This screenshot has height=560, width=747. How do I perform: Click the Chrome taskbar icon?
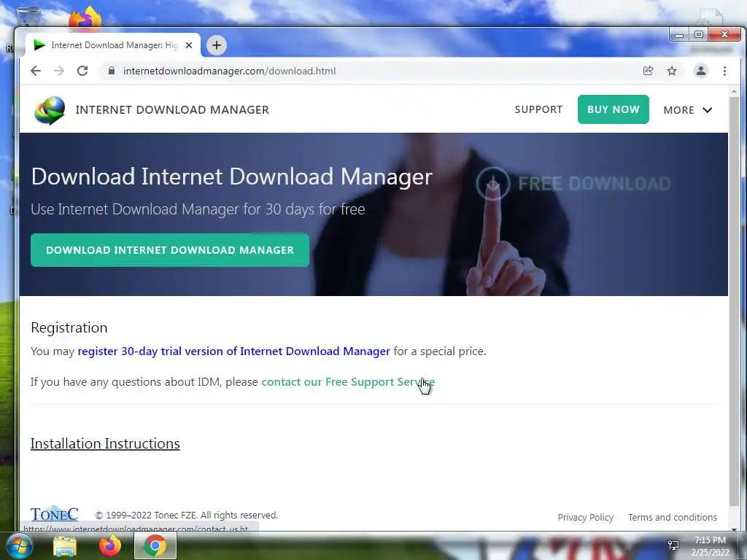click(155, 545)
